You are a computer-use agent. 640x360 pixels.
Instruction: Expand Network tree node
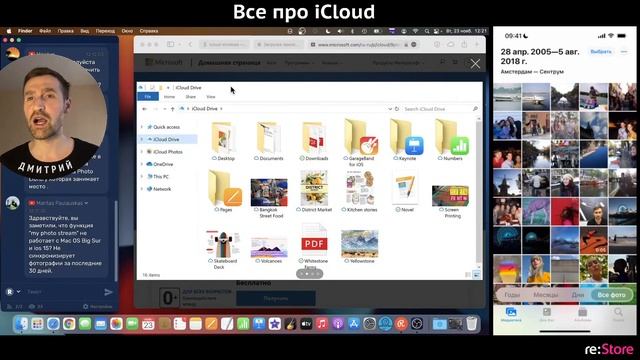coord(142,189)
